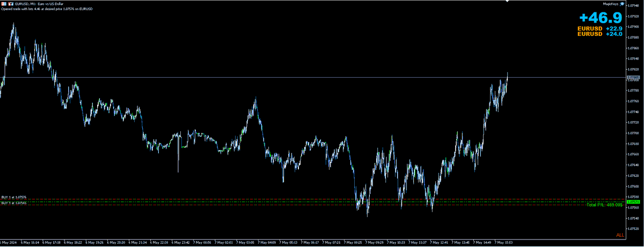The image size is (644, 247).
Task: Click the 6 May 2024 label on time axis
Action: tap(9, 243)
